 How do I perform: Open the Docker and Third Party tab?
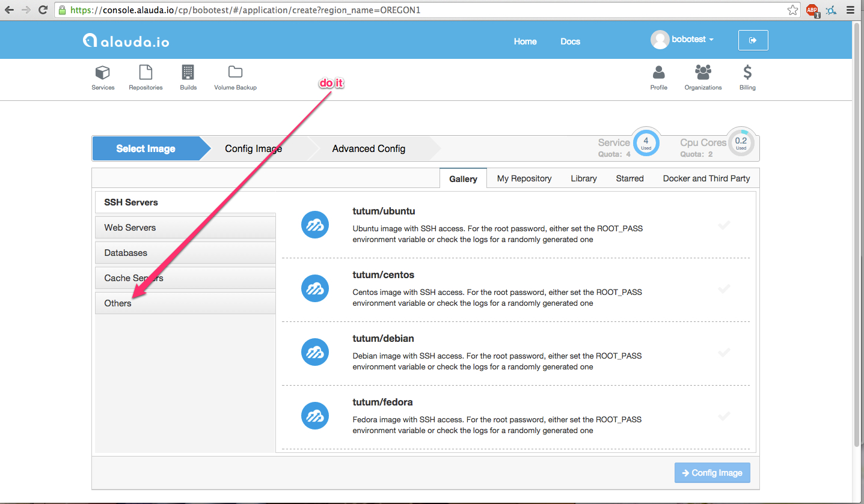706,178
